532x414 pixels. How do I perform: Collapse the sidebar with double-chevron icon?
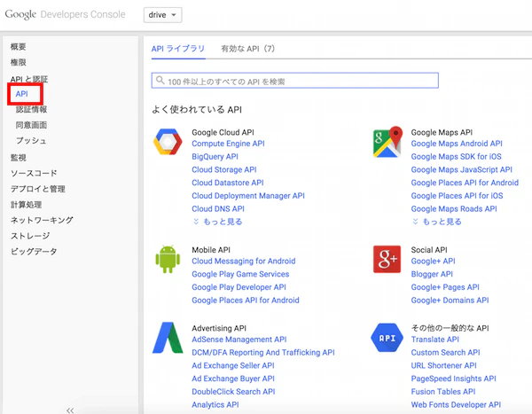[x=70, y=410]
